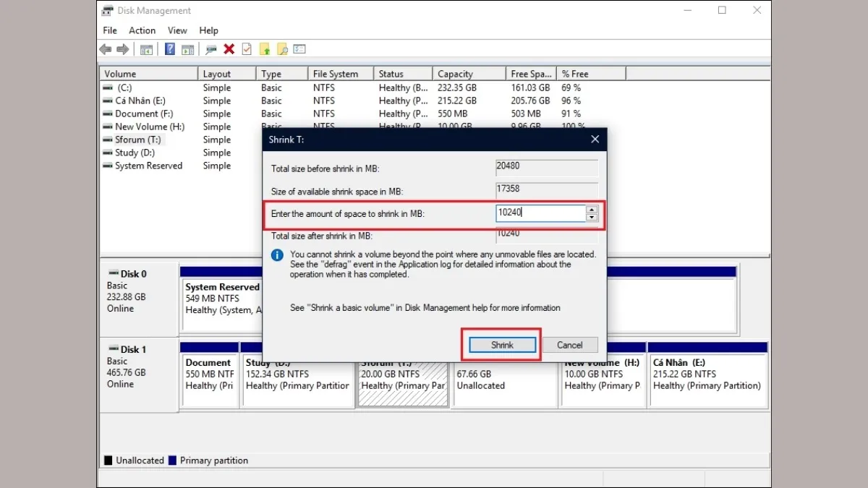Select the shrink amount input showing 10240

point(539,213)
